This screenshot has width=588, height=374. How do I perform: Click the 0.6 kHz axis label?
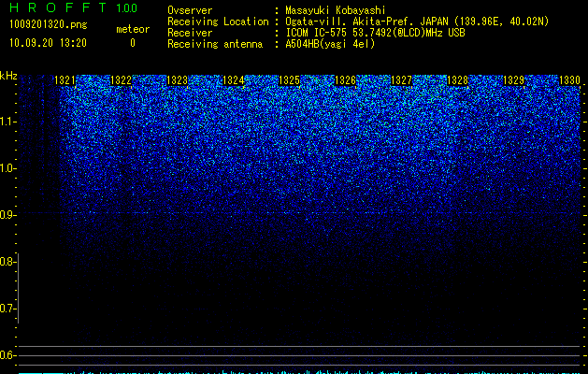7,355
